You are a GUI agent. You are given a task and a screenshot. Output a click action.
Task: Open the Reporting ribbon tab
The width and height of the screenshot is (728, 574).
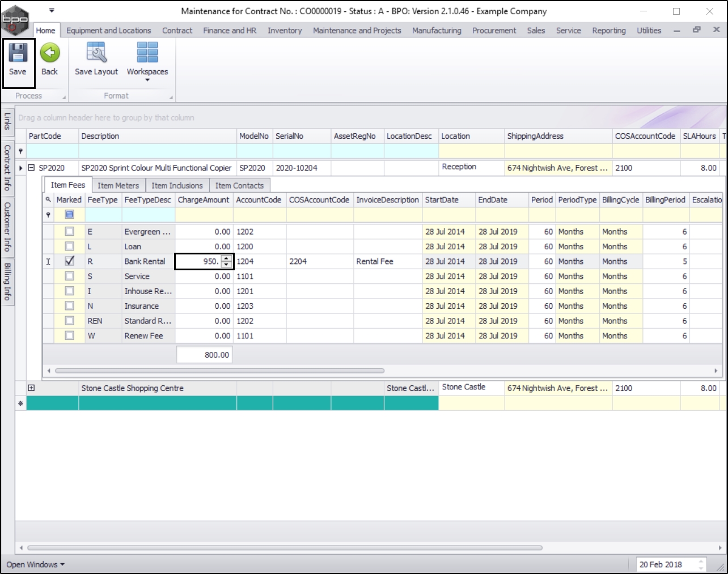(x=609, y=31)
